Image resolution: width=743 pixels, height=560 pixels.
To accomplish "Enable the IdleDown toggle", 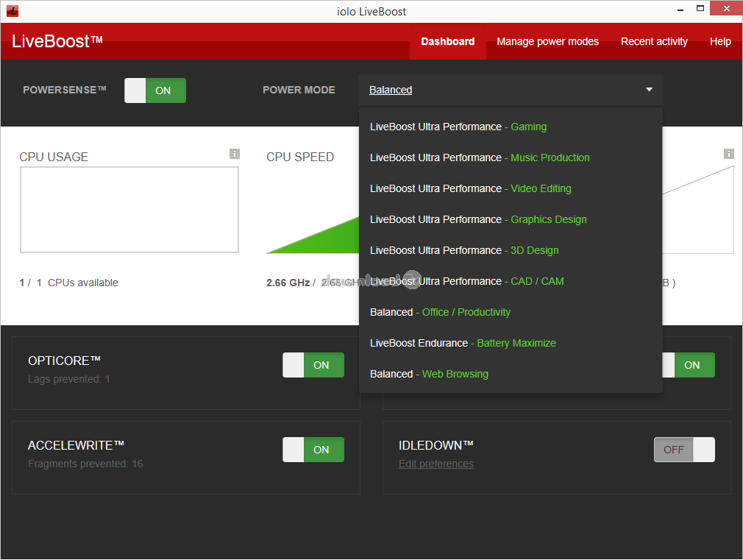I will 684,450.
